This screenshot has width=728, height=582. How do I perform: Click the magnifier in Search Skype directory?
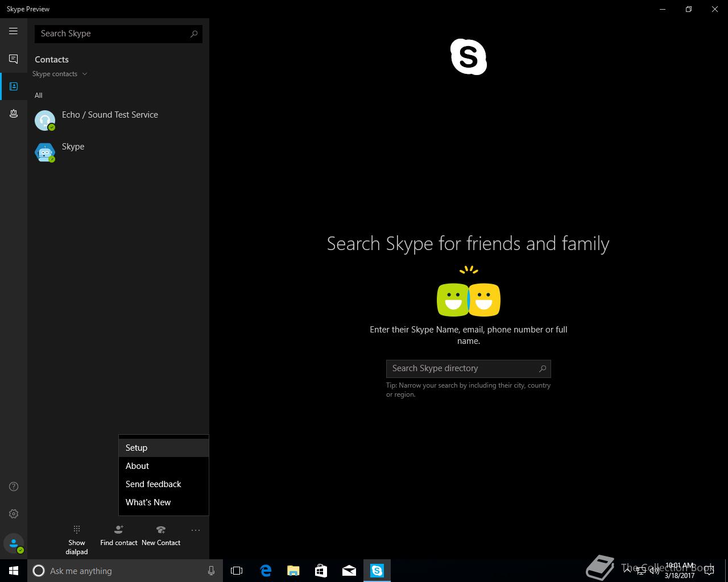click(x=543, y=368)
